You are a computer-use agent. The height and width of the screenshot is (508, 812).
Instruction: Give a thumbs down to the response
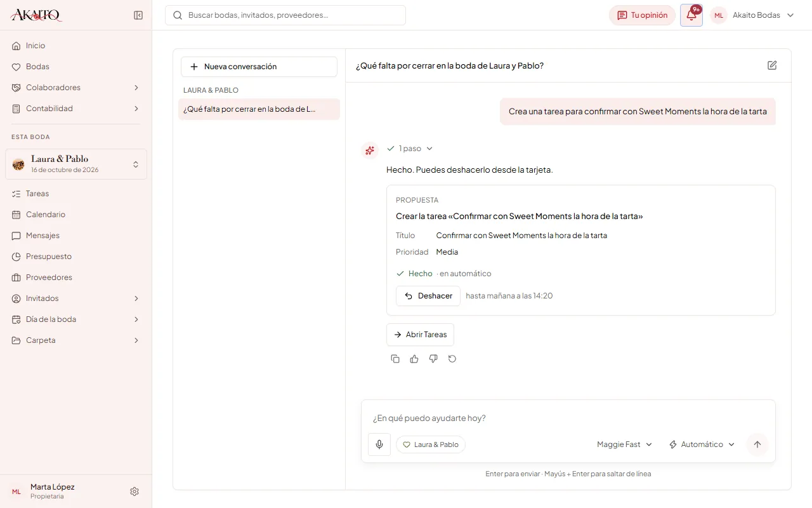pyautogui.click(x=433, y=359)
